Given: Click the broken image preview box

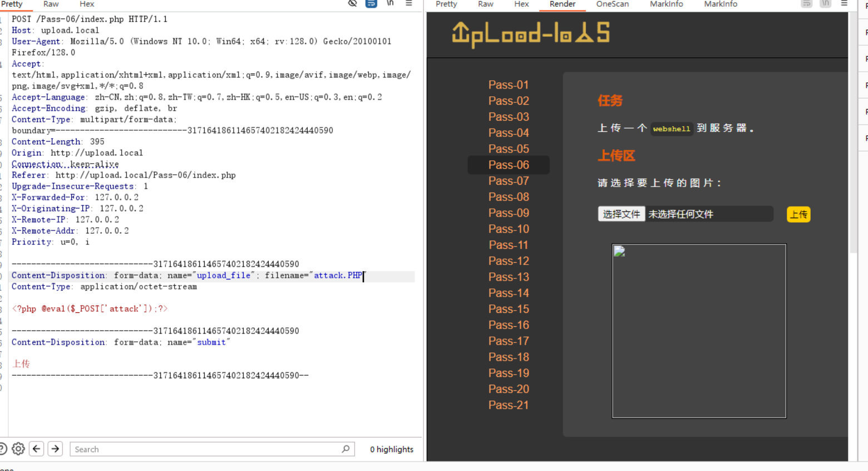Looking at the screenshot, I should [x=699, y=331].
